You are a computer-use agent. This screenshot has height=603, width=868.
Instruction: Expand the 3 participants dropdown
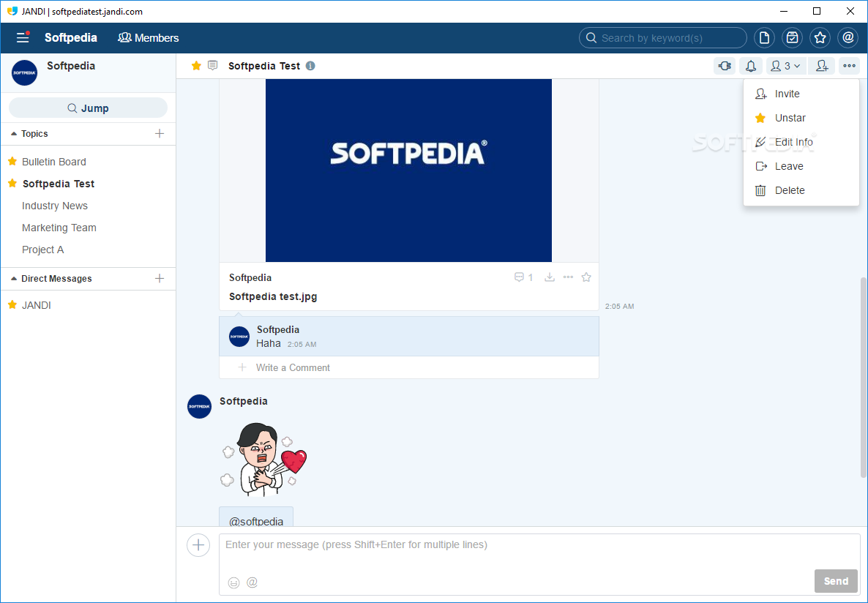click(787, 66)
